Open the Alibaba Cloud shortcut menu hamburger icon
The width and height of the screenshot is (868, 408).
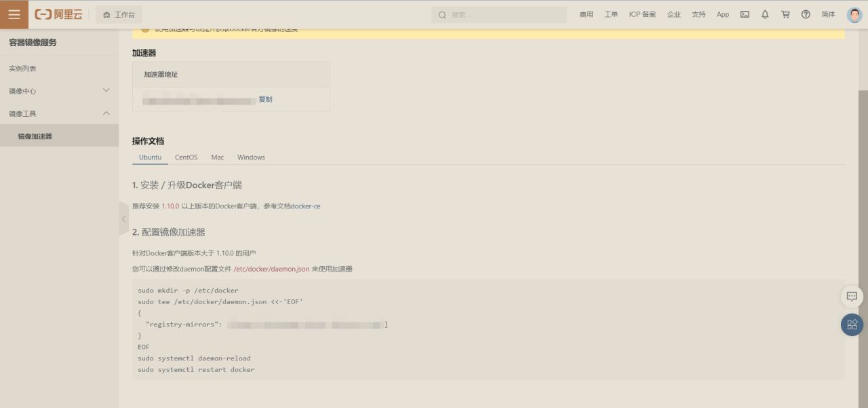(x=14, y=14)
